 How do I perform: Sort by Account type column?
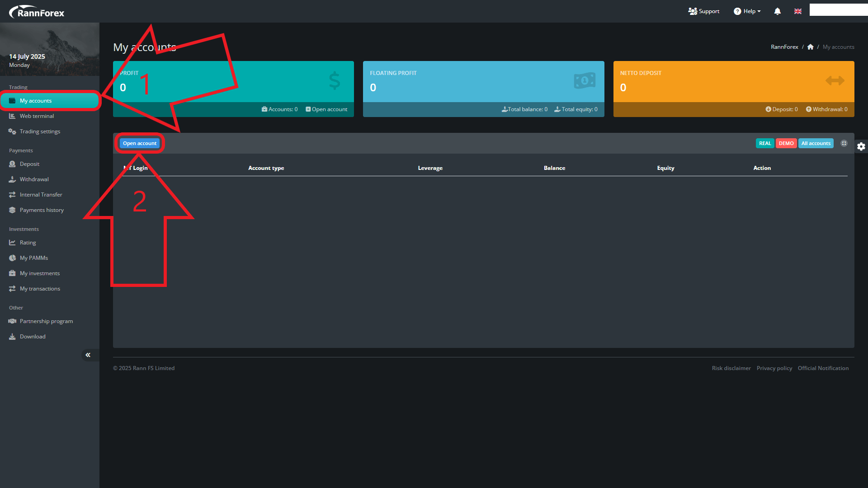[266, 168]
